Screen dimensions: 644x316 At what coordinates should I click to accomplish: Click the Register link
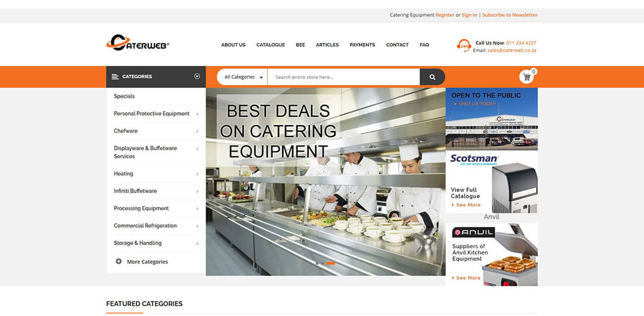pyautogui.click(x=445, y=15)
